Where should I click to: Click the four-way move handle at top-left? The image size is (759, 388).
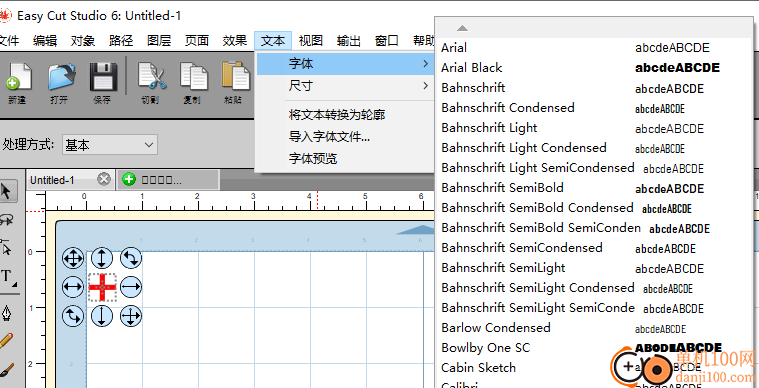point(73,258)
